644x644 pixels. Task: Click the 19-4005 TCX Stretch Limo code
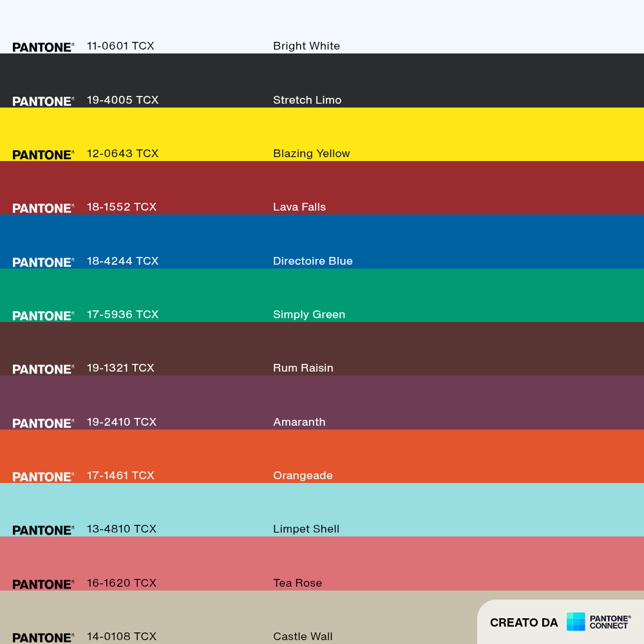point(122,100)
